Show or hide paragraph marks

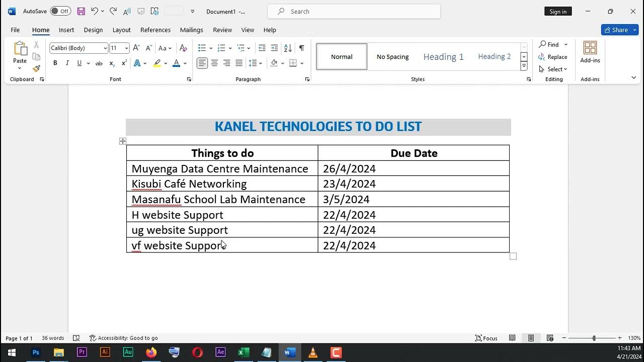point(301,48)
